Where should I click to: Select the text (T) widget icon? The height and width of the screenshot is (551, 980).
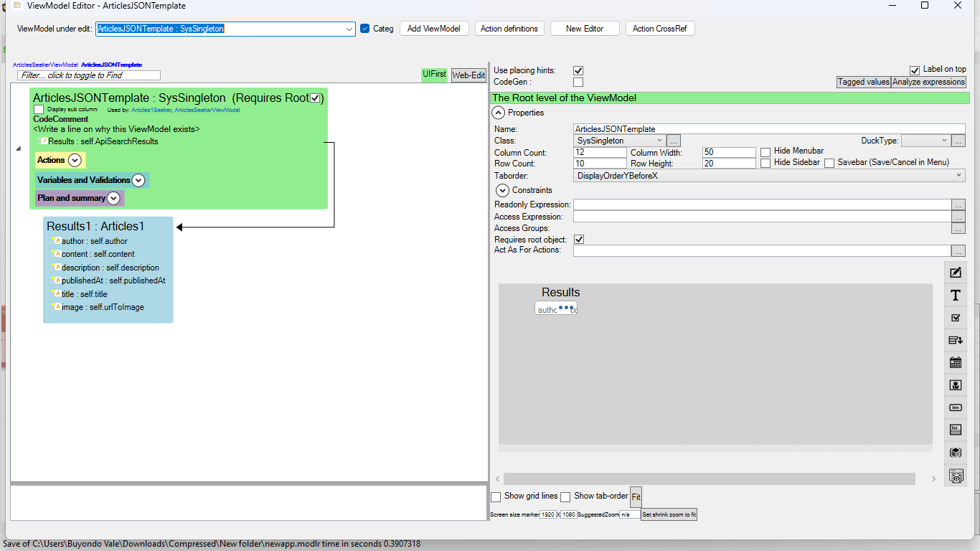955,296
